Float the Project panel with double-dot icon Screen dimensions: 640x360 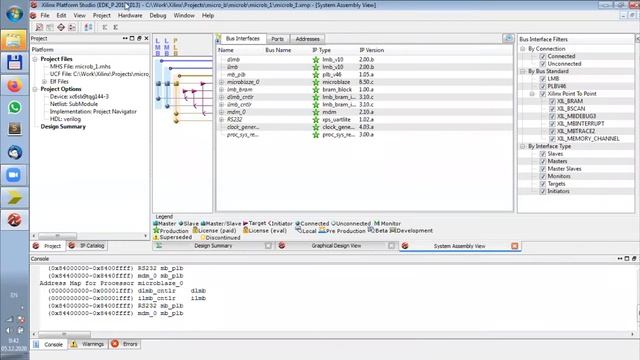[x=125, y=38]
